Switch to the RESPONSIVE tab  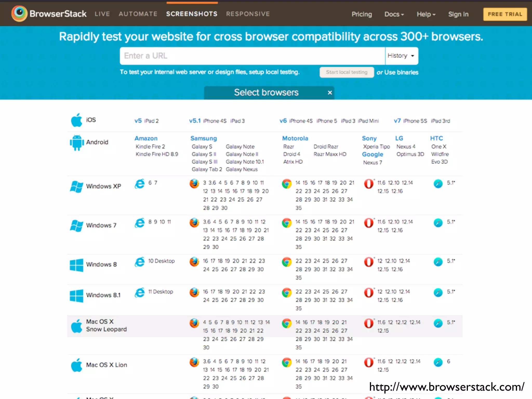click(x=248, y=14)
